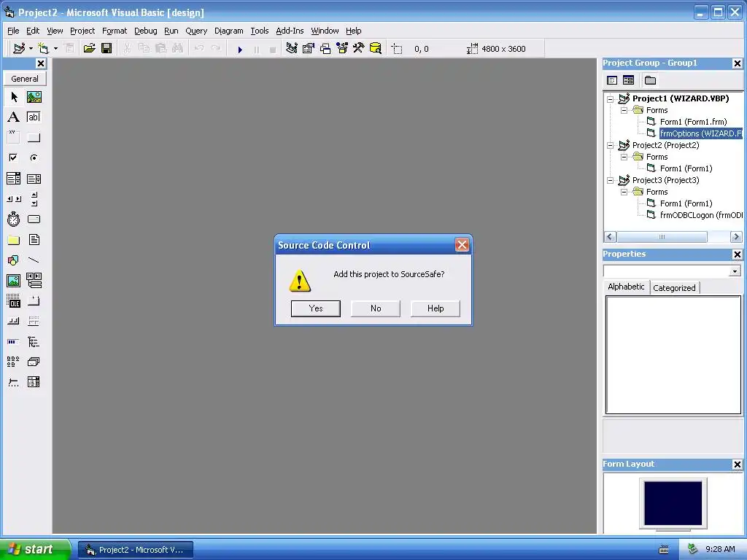
Task: Collapse the Project3 (Project3) node
Action: (x=611, y=181)
